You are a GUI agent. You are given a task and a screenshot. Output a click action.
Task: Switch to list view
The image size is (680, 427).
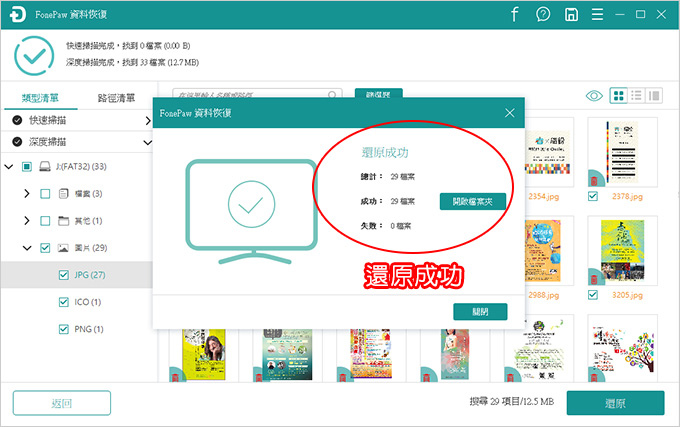[x=636, y=95]
